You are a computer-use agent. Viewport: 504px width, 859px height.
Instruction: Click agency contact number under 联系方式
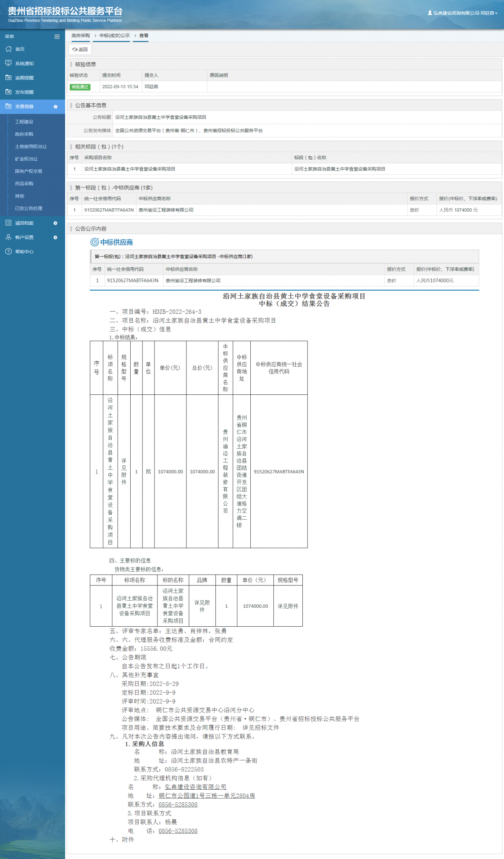[x=178, y=804]
